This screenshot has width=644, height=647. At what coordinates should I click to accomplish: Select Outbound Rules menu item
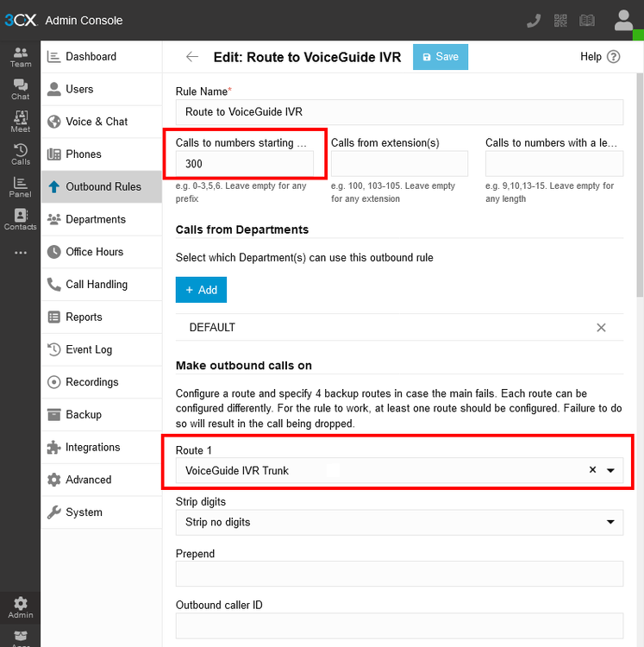(x=102, y=187)
